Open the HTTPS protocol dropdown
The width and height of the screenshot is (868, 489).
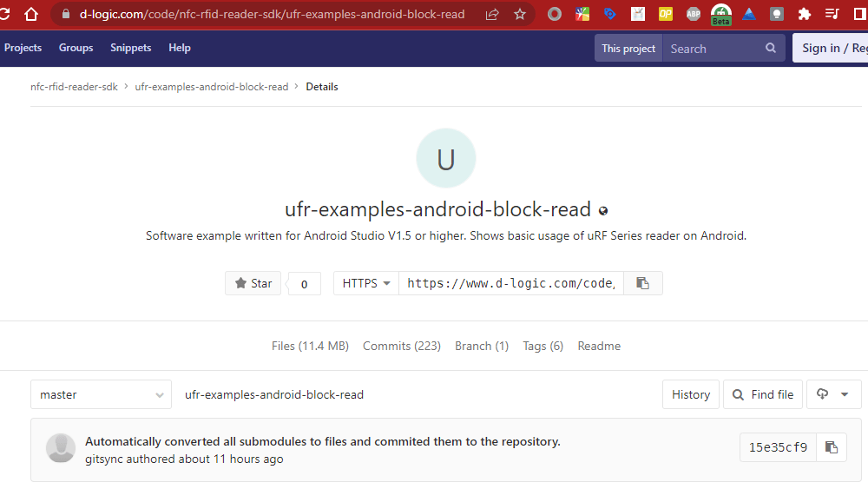(x=366, y=283)
